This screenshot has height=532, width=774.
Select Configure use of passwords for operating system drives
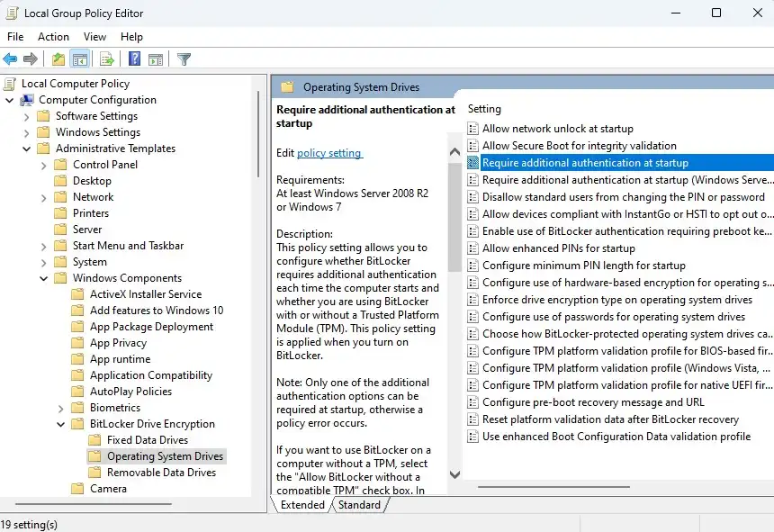[620, 317]
